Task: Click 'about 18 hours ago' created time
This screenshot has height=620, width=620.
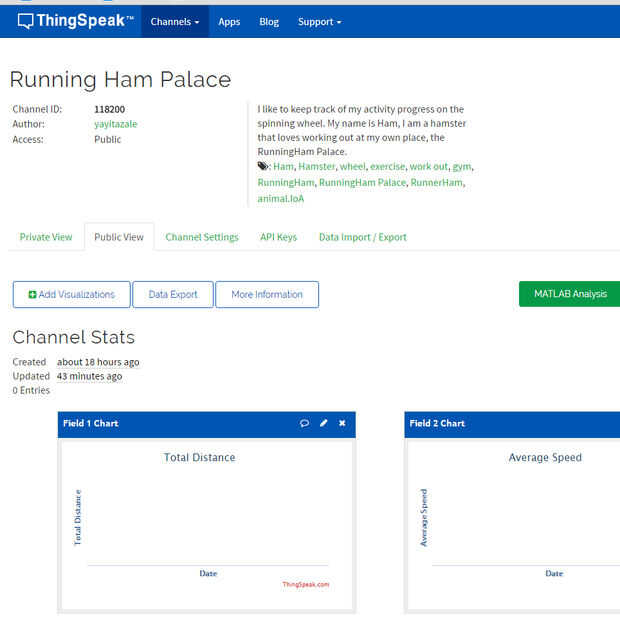Action: [x=98, y=362]
